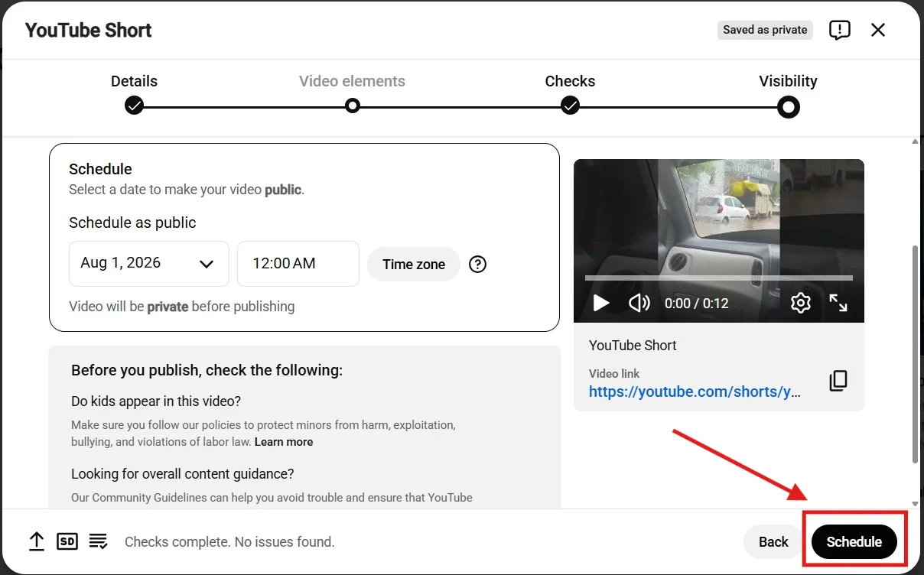This screenshot has width=924, height=575.
Task: Click the checks complete list icon
Action: pos(98,541)
